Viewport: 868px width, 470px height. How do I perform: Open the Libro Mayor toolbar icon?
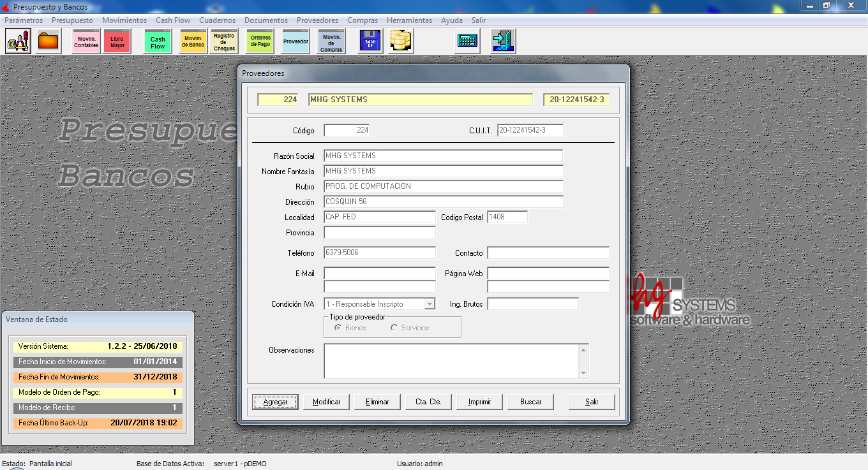(117, 41)
